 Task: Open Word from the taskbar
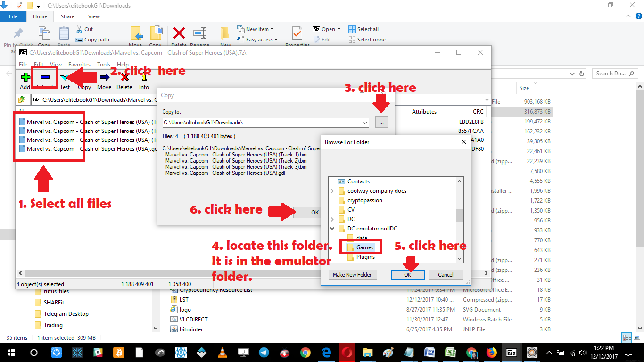[429, 353]
